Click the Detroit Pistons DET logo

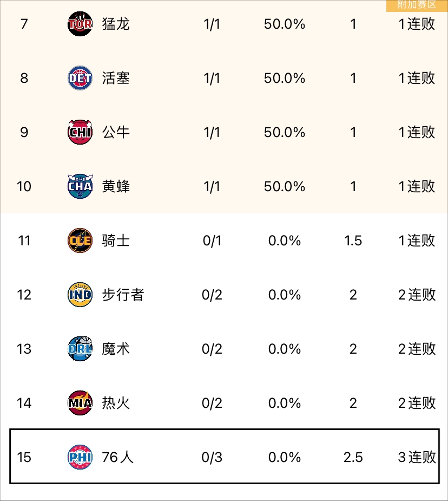80,78
